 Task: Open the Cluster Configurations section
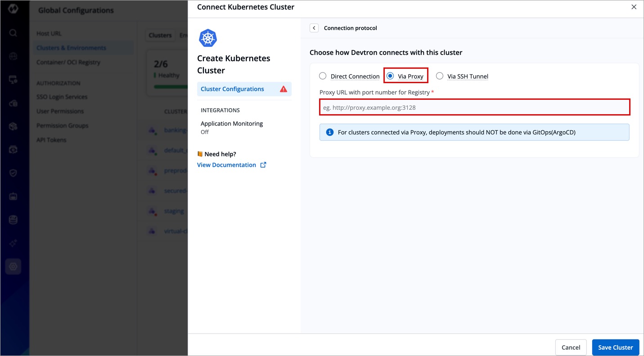click(x=233, y=89)
